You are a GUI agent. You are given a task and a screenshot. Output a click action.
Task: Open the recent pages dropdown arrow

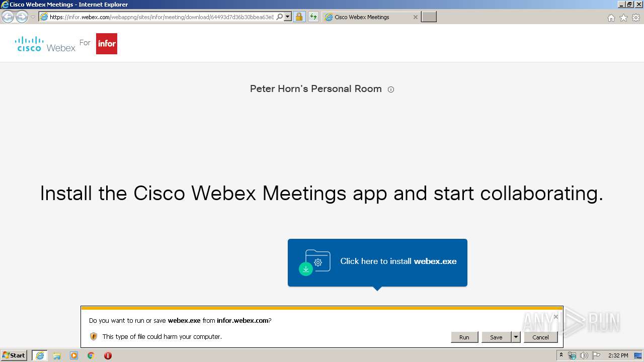click(x=33, y=17)
